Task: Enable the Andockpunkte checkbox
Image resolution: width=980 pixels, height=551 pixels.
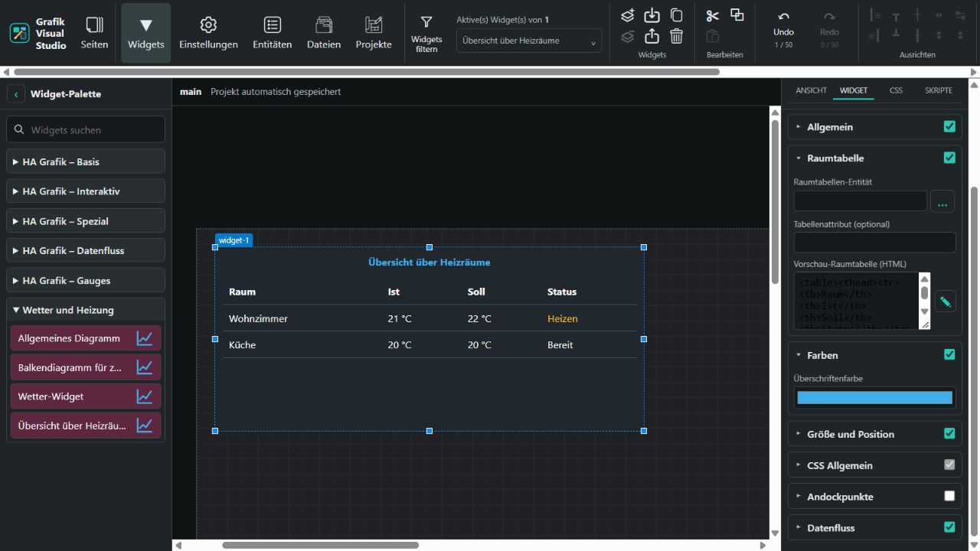Action: pyautogui.click(x=949, y=496)
